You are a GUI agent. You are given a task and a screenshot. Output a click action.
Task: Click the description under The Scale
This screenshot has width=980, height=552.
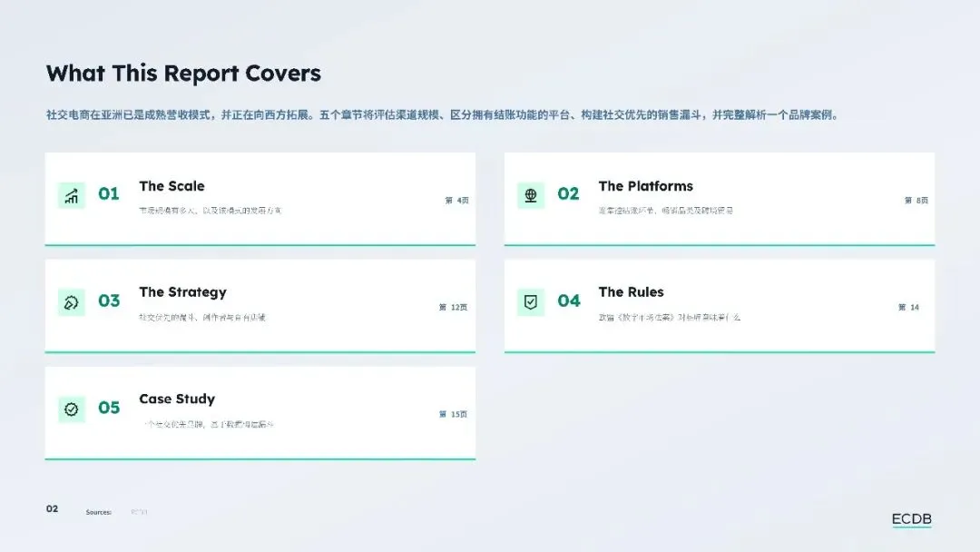tap(210, 211)
